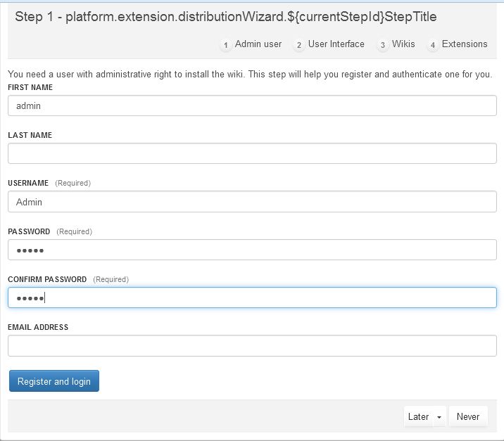Viewport: 504px width, 441px height.
Task: Select the step 2 number badge
Action: click(299, 45)
